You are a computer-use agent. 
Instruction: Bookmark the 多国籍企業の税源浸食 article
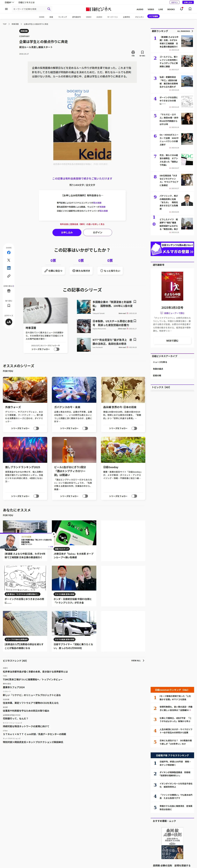tap(135, 302)
